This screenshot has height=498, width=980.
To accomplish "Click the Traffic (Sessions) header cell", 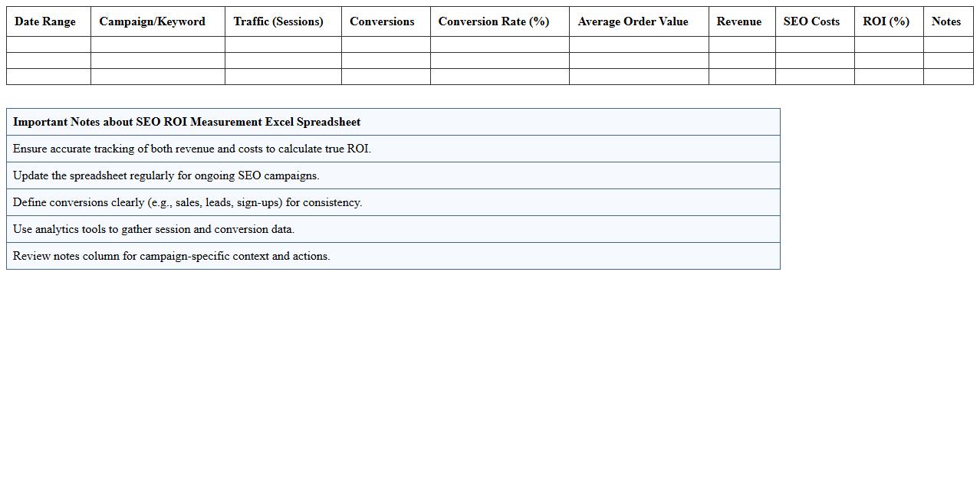I will 283,21.
